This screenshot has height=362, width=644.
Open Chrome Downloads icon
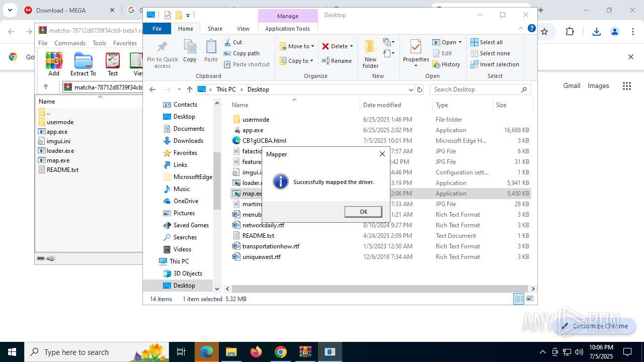click(x=597, y=32)
